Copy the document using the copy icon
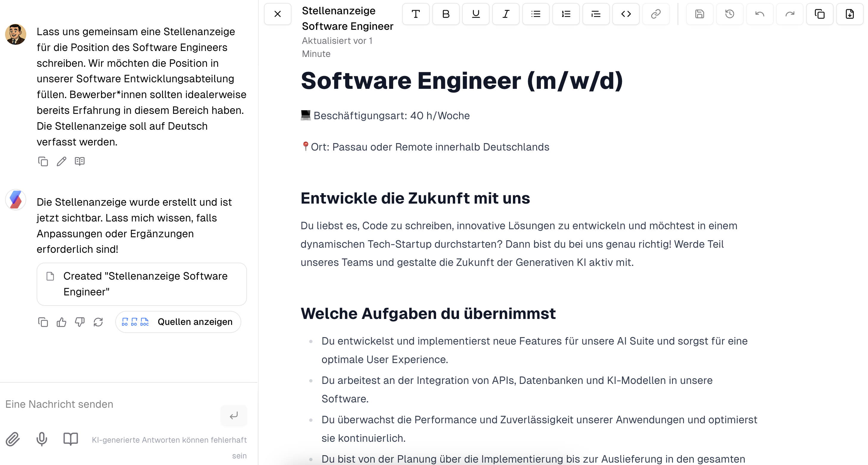Viewport: 868px width, 465px height. point(819,14)
